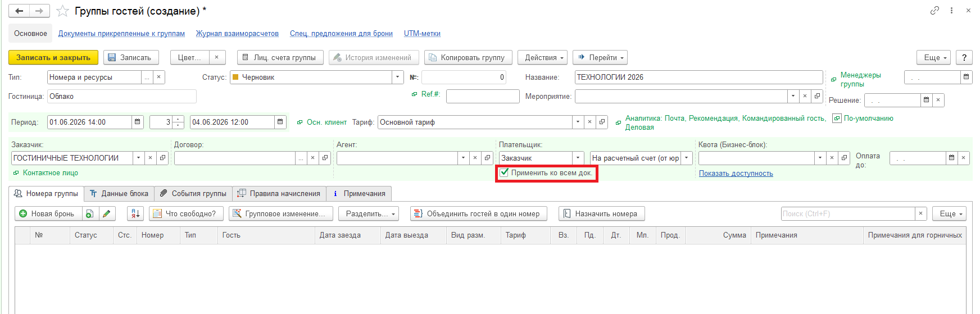Open the Агент record via the open icon
Viewport: 980px width, 314px height.
(487, 158)
